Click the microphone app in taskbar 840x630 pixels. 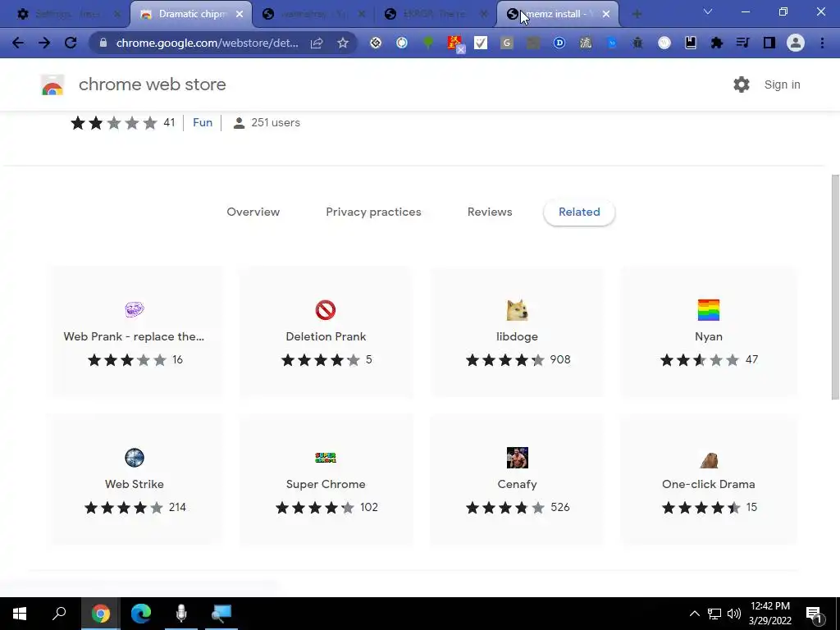pos(181,614)
